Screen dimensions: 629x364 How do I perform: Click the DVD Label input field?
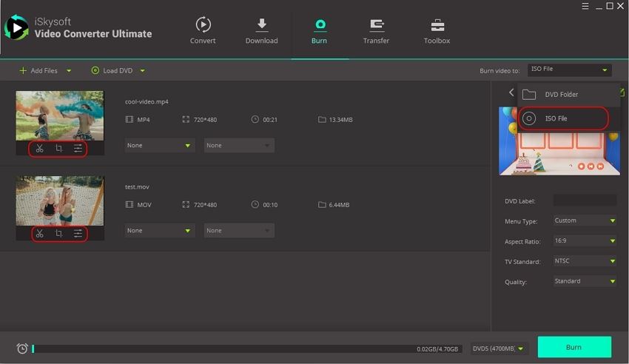click(x=585, y=200)
